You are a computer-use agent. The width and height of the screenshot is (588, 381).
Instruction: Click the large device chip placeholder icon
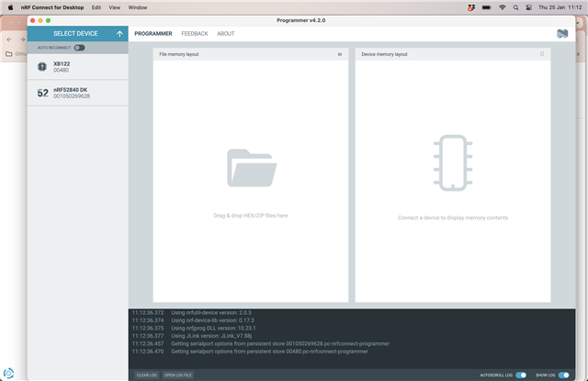453,163
